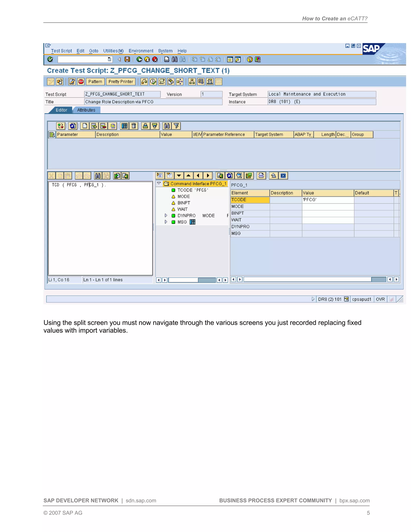The width and height of the screenshot is (411, 532).
Task: Expand the DYNPRO tree node
Action: click(166, 216)
